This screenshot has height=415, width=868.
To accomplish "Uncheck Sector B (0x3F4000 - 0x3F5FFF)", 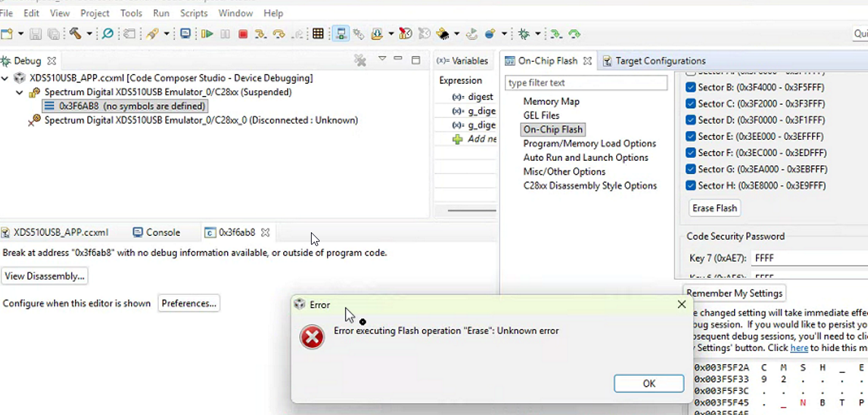I will tap(690, 87).
